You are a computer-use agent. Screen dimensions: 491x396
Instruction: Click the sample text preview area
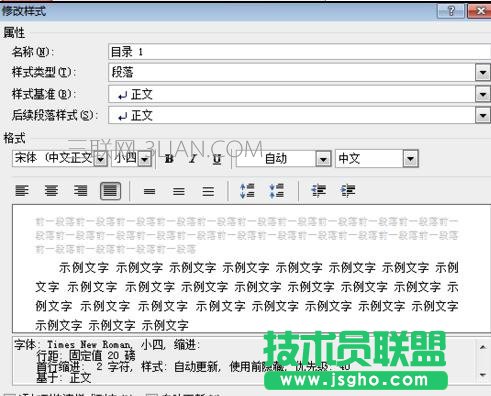click(x=251, y=269)
